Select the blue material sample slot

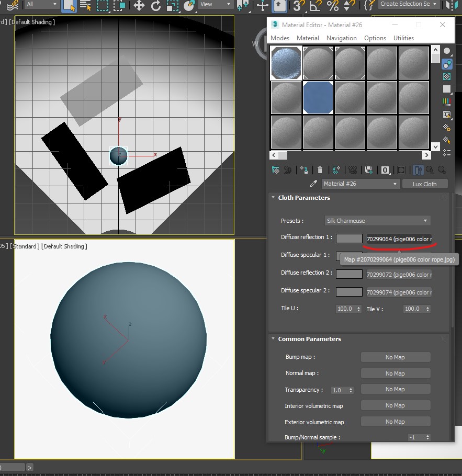tap(318, 97)
